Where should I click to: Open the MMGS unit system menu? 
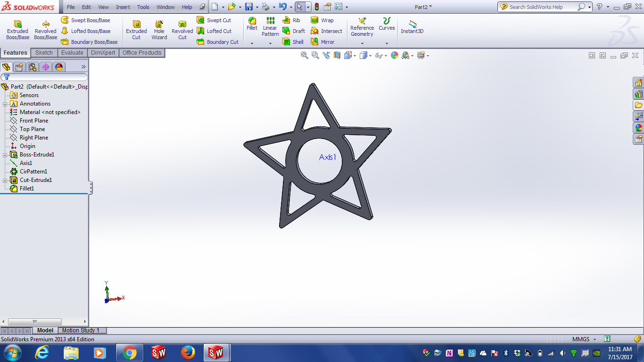coord(584,339)
